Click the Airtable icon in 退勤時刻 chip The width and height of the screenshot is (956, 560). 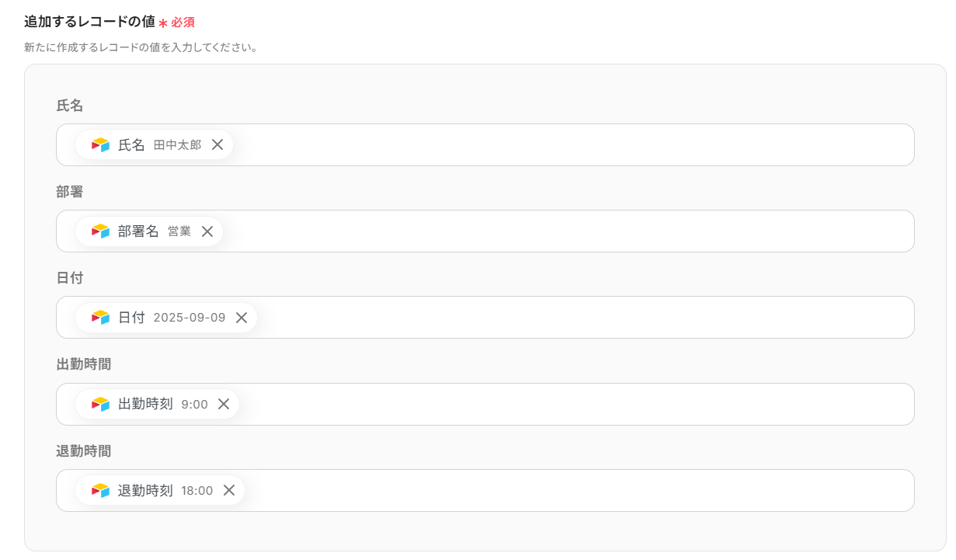[100, 490]
